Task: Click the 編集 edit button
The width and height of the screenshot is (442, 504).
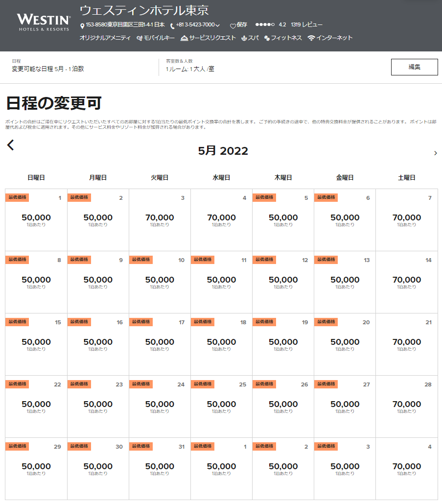Action: 414,67
